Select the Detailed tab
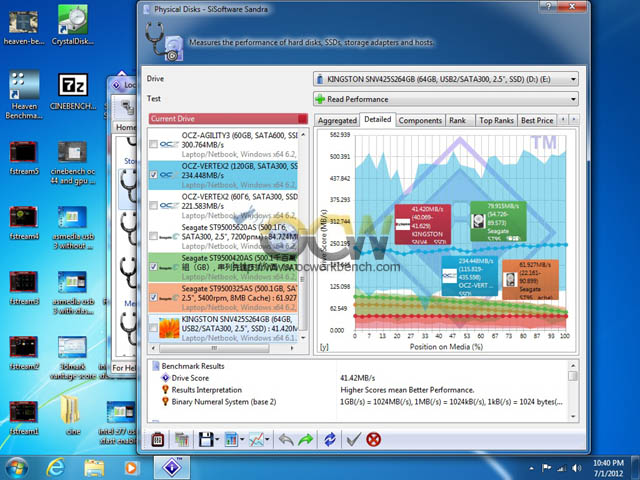 pos(378,119)
